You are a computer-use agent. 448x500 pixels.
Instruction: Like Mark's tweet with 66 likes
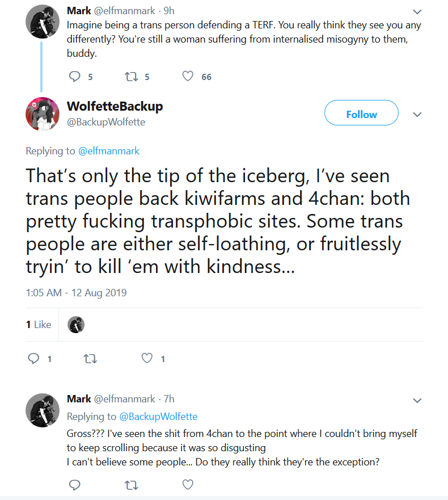188,76
